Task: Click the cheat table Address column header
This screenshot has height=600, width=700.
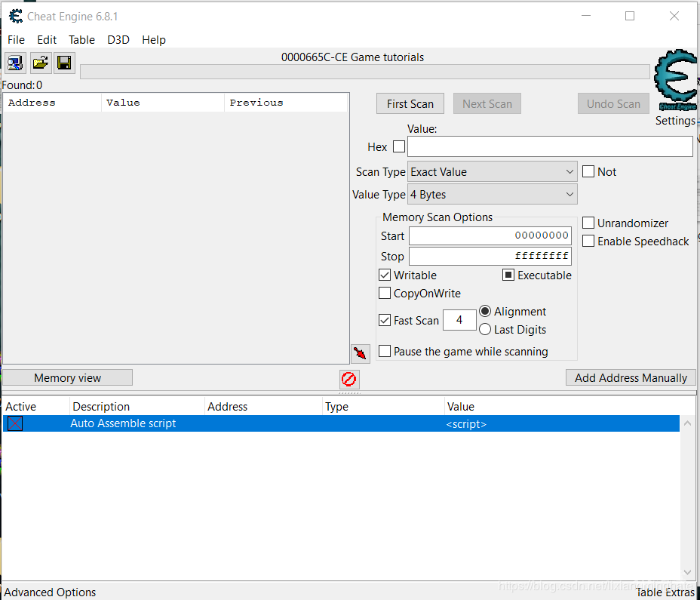Action: coord(263,407)
